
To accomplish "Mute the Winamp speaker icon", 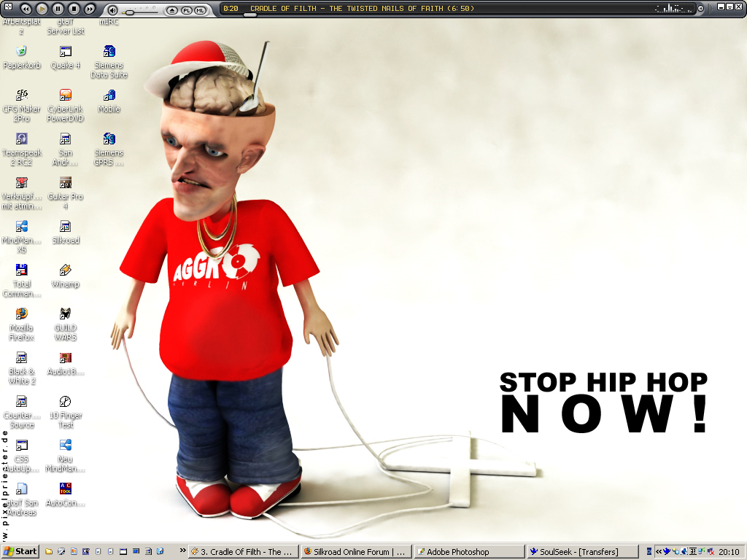I will tap(112, 9).
